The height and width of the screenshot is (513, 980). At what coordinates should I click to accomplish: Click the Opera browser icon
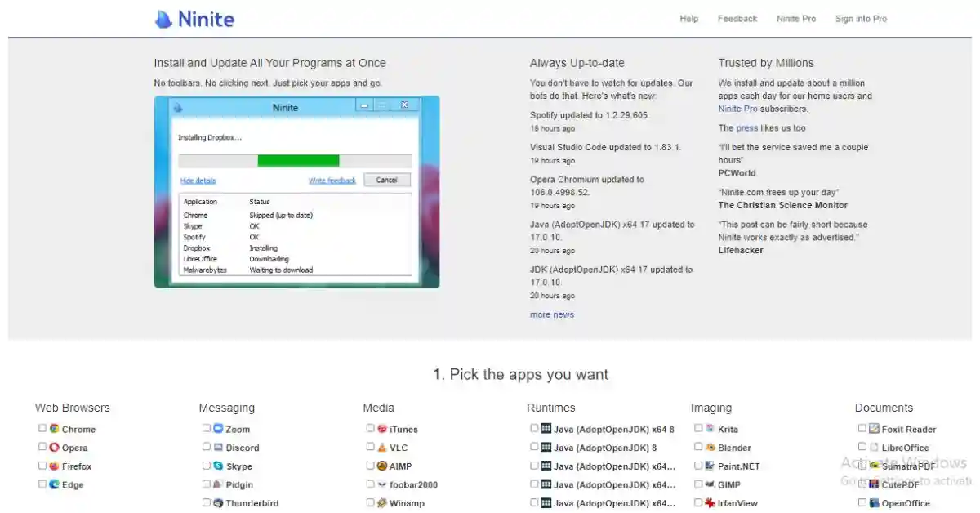pyautogui.click(x=54, y=447)
